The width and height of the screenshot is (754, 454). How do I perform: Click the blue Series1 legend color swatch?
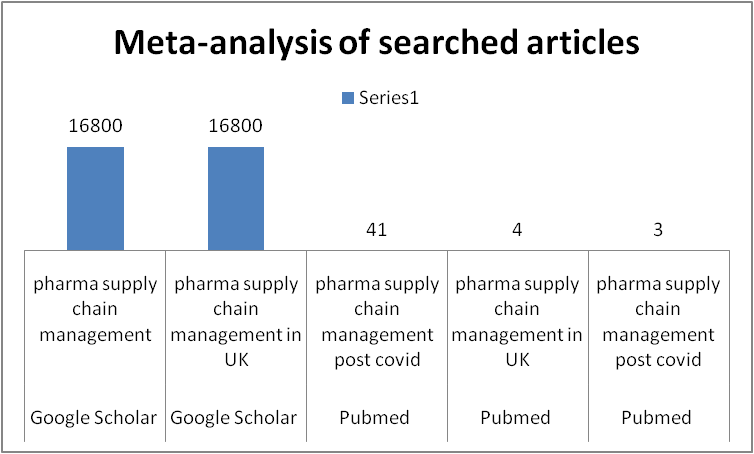click(x=348, y=97)
